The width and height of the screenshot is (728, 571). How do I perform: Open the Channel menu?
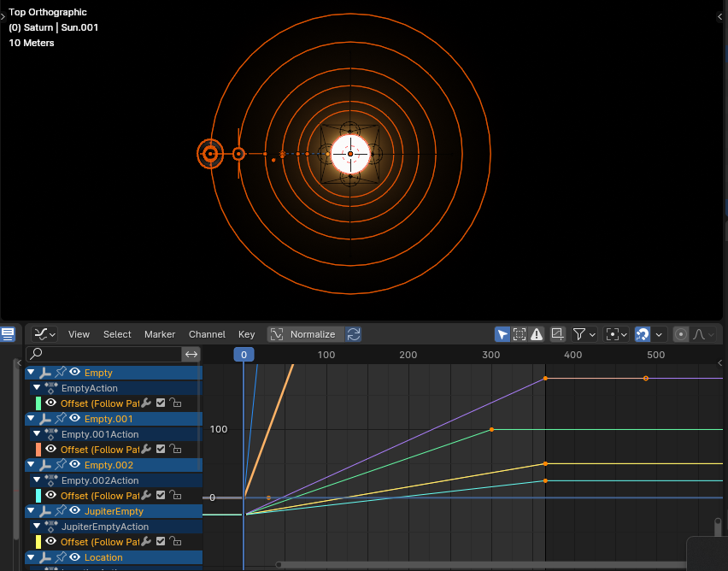(207, 334)
